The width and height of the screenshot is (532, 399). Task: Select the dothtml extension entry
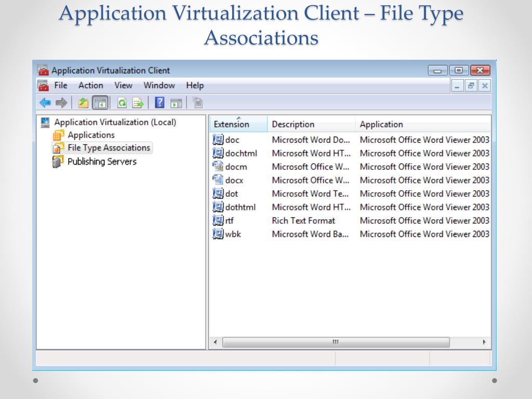pos(241,207)
